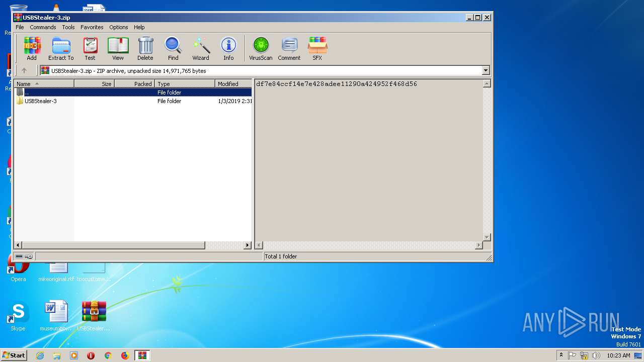
Task: Sort file list by Size column
Action: tap(95, 83)
